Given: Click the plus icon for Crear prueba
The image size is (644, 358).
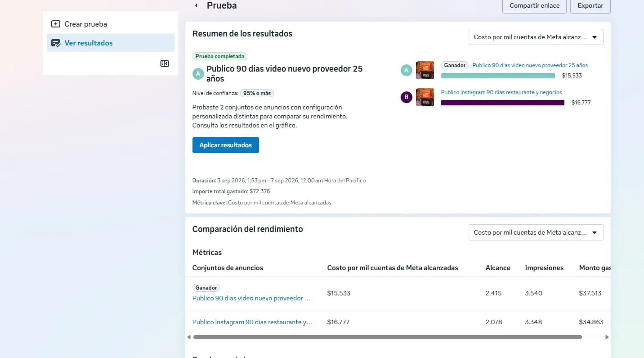Looking at the screenshot, I should [x=56, y=24].
